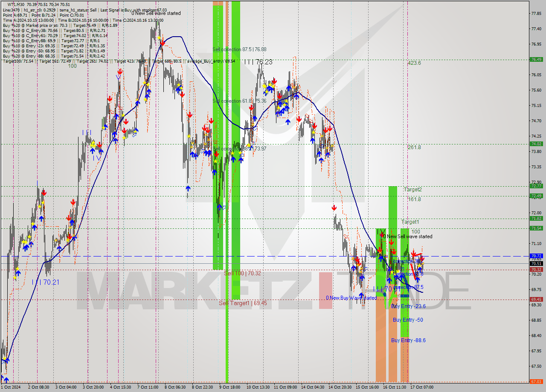Click the 75.60 price axis value

click(536, 90)
